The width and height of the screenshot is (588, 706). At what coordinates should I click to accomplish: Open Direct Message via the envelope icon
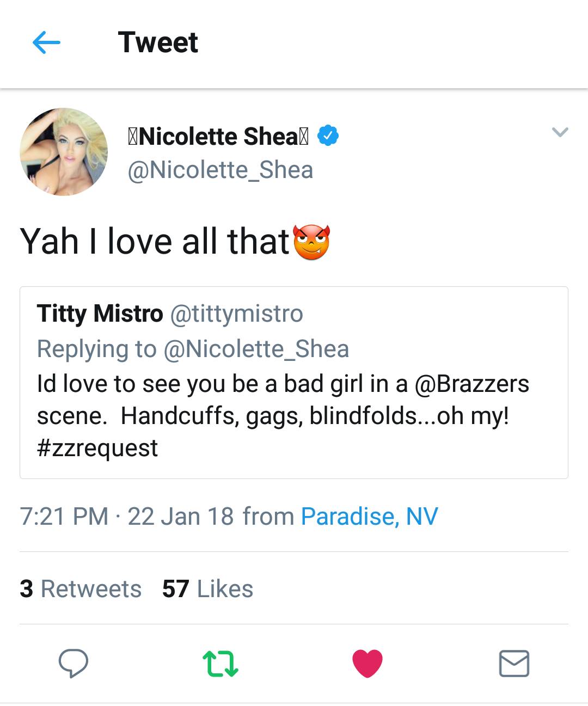pos(514,663)
